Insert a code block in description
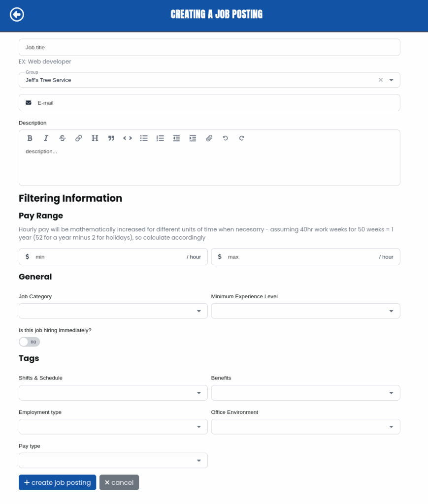The width and height of the screenshot is (428, 504). coord(128,138)
